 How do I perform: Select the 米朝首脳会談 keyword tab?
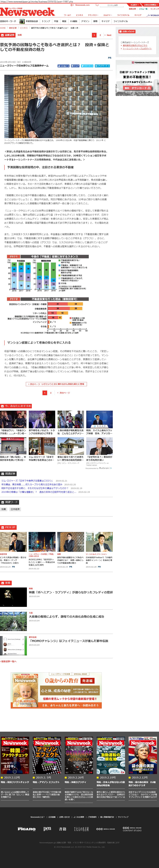pyautogui.click(x=29, y=21)
